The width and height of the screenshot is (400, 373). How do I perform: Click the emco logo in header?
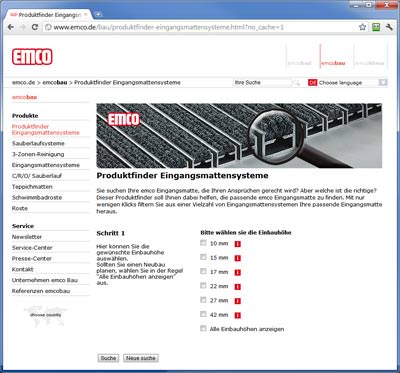tap(32, 57)
